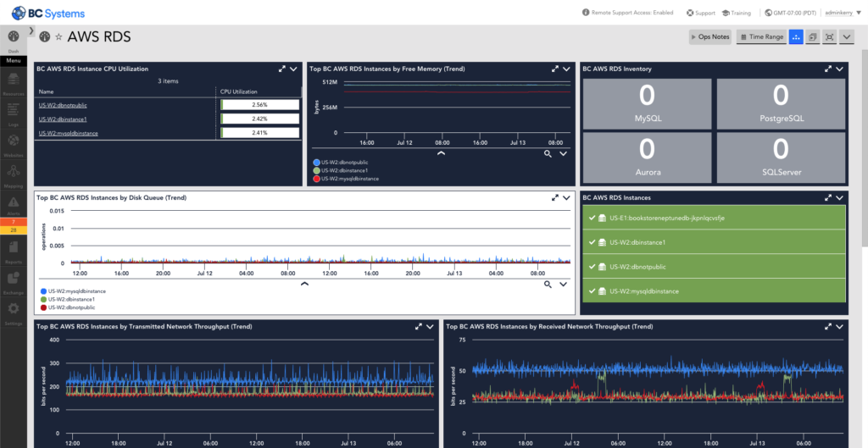Open the Menu label in sidebar
Image resolution: width=868 pixels, height=448 pixels.
[x=14, y=61]
